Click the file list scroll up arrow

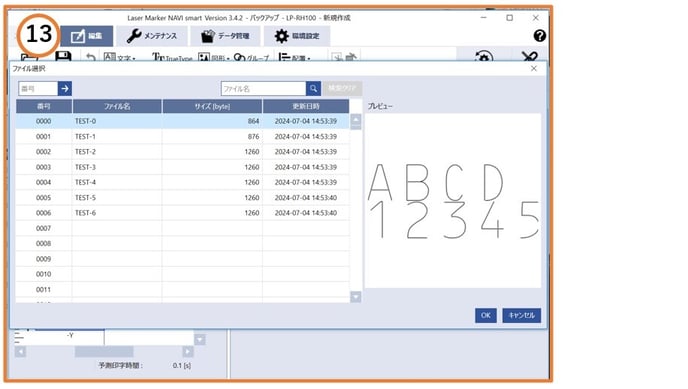[x=356, y=119]
